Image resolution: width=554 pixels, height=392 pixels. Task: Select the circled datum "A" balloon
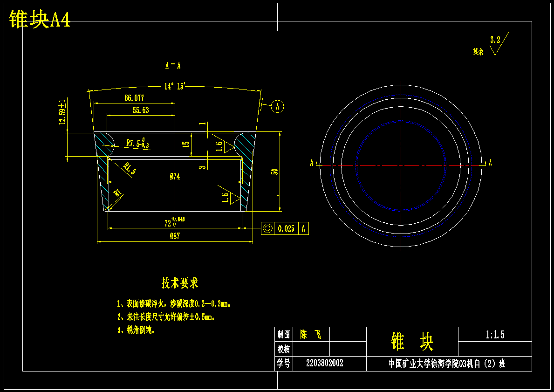pos(277,106)
